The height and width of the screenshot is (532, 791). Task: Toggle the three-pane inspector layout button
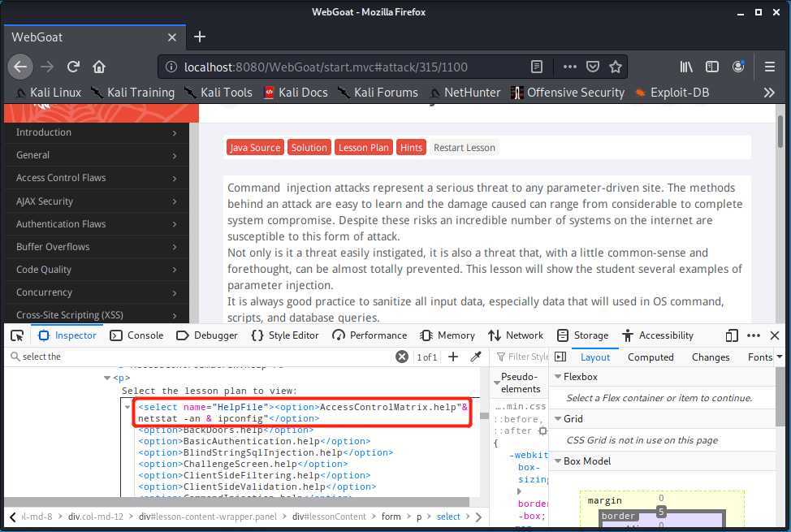pos(560,357)
